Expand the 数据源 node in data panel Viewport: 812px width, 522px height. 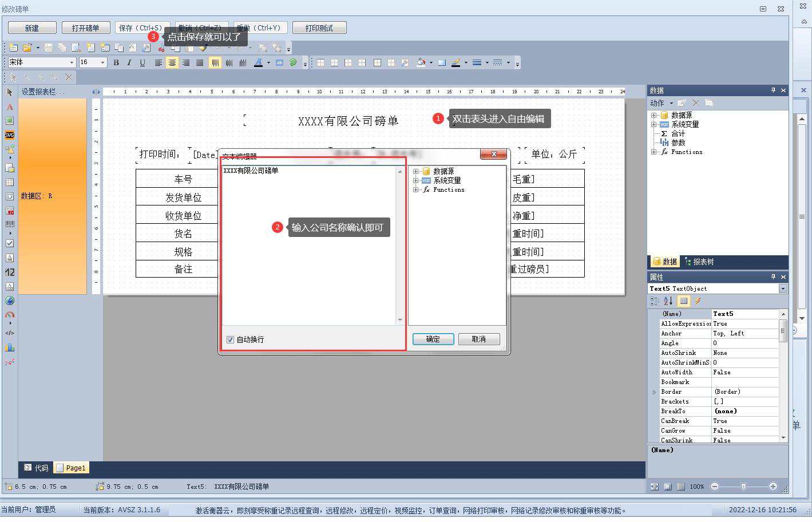(x=653, y=115)
